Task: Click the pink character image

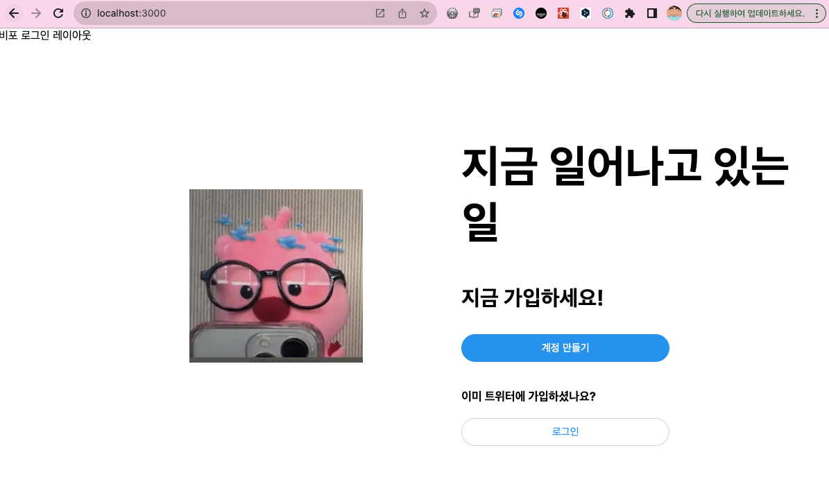Action: (x=276, y=276)
